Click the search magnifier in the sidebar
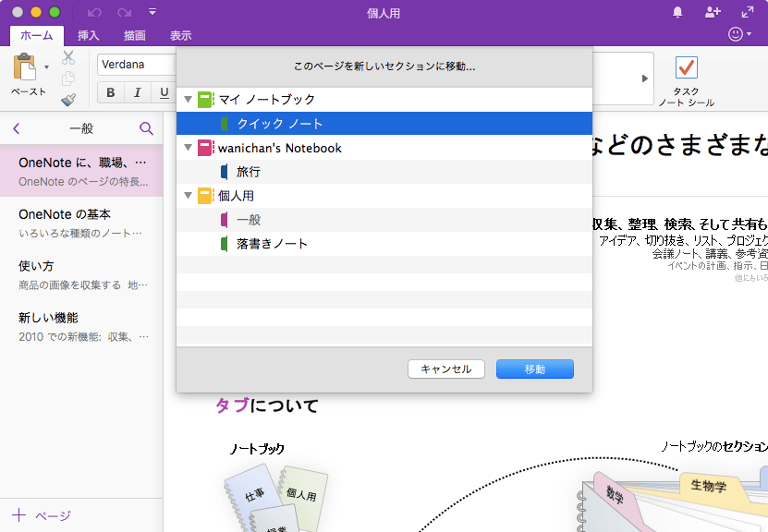Screen dimensions: 768x532 coord(146,128)
